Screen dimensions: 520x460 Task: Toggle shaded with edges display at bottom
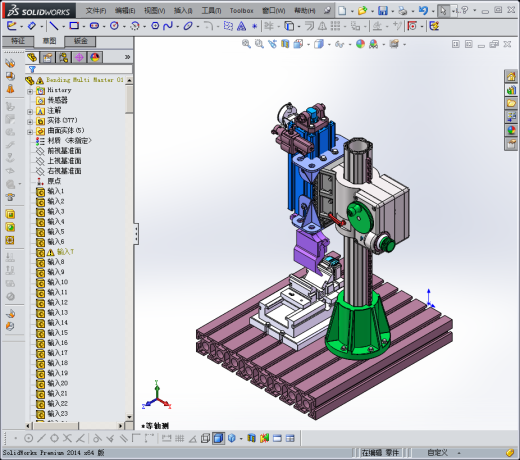click(218, 438)
